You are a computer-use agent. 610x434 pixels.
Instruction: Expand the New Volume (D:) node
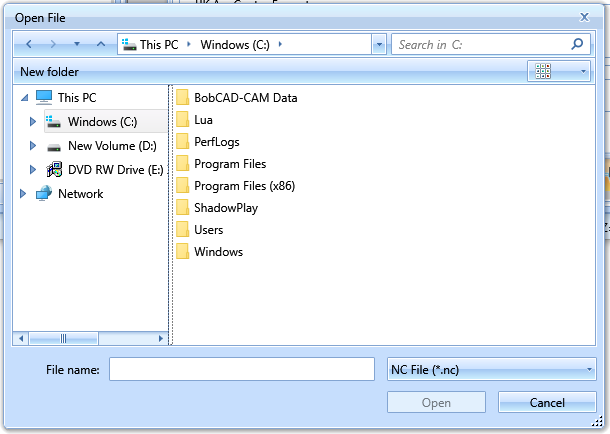[33, 146]
